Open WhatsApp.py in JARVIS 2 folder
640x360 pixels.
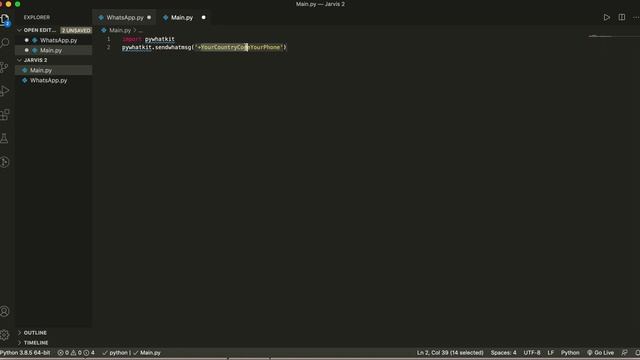click(48, 80)
